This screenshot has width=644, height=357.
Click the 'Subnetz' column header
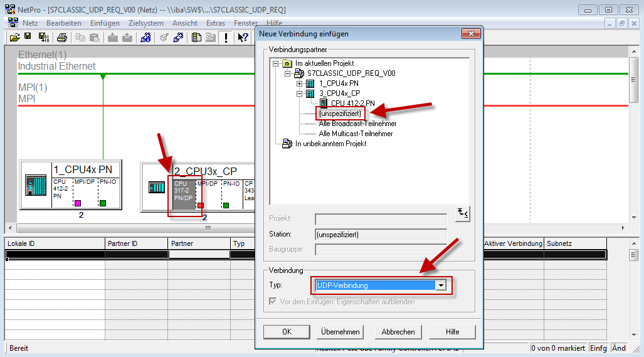[x=576, y=243]
